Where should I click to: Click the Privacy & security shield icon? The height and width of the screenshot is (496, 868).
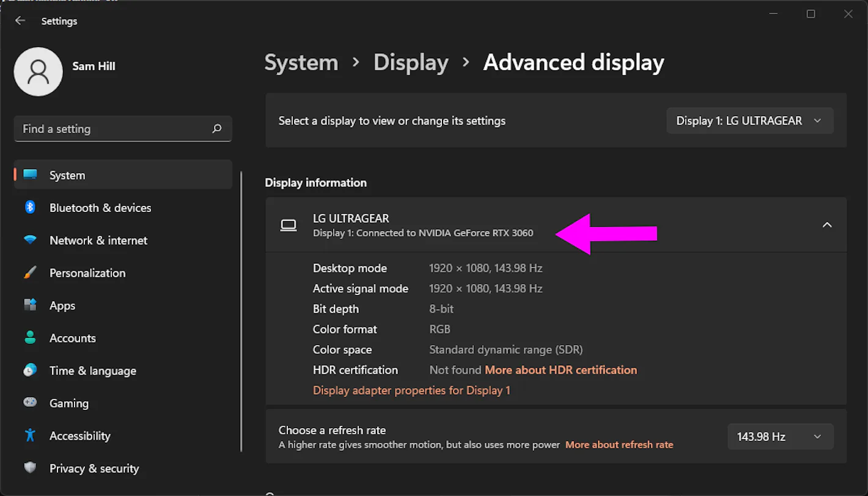point(30,468)
